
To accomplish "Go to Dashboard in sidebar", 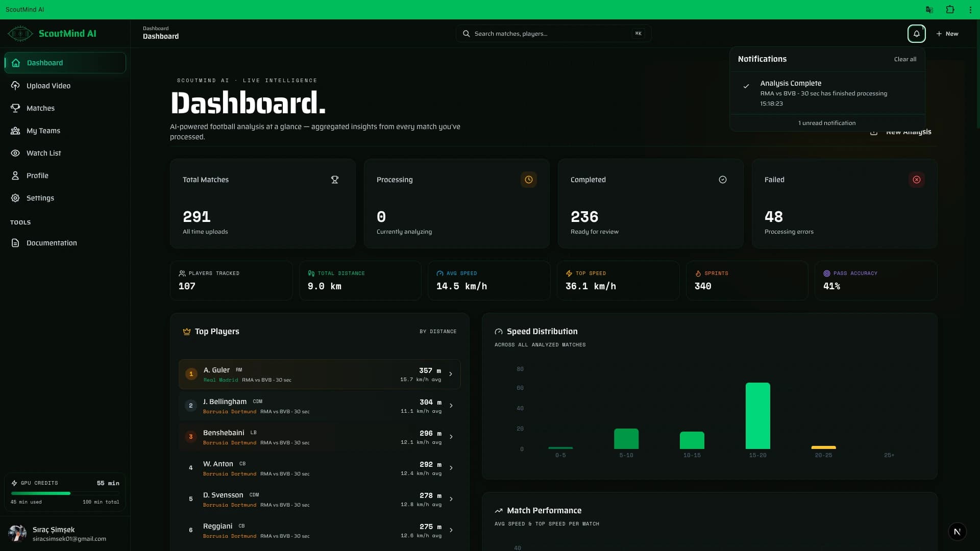I will click(x=65, y=63).
